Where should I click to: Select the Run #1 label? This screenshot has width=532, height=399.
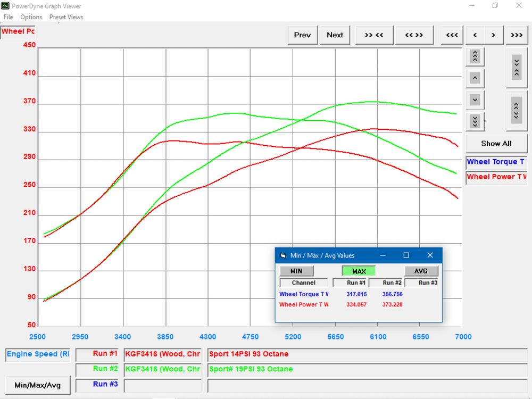97,354
